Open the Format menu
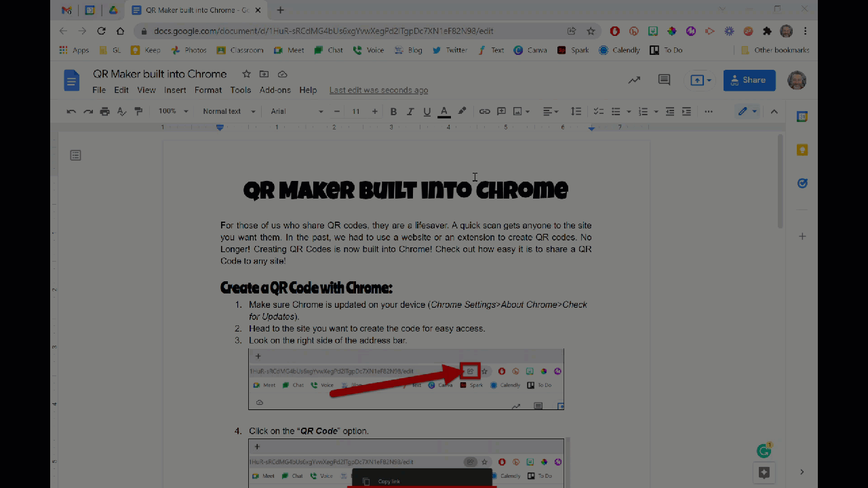The image size is (868, 488). (208, 90)
